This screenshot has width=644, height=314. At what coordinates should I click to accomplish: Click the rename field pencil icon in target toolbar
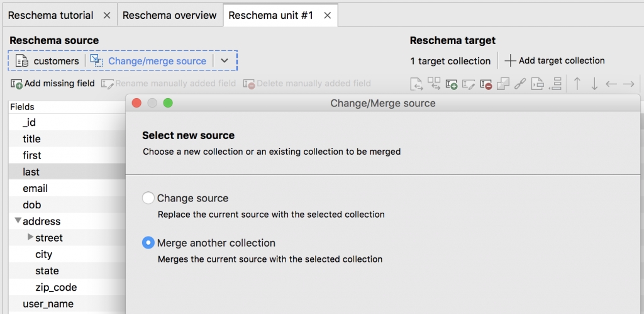coord(469,84)
